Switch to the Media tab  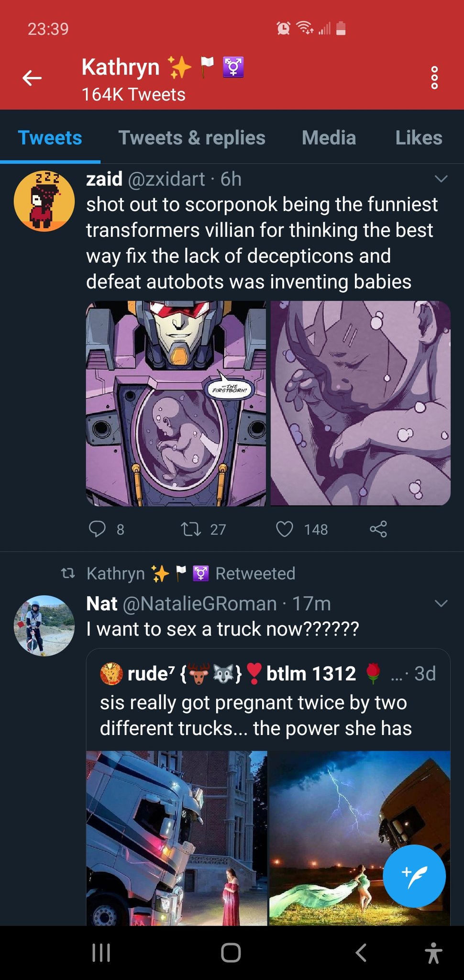(x=329, y=138)
